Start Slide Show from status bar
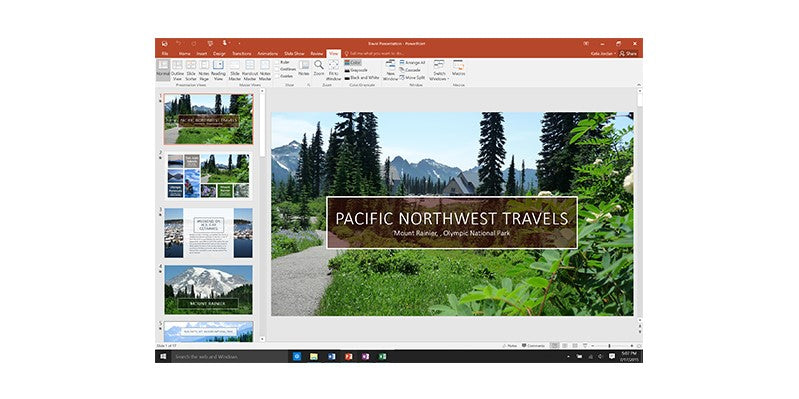The height and width of the screenshot is (399, 799). point(585,345)
